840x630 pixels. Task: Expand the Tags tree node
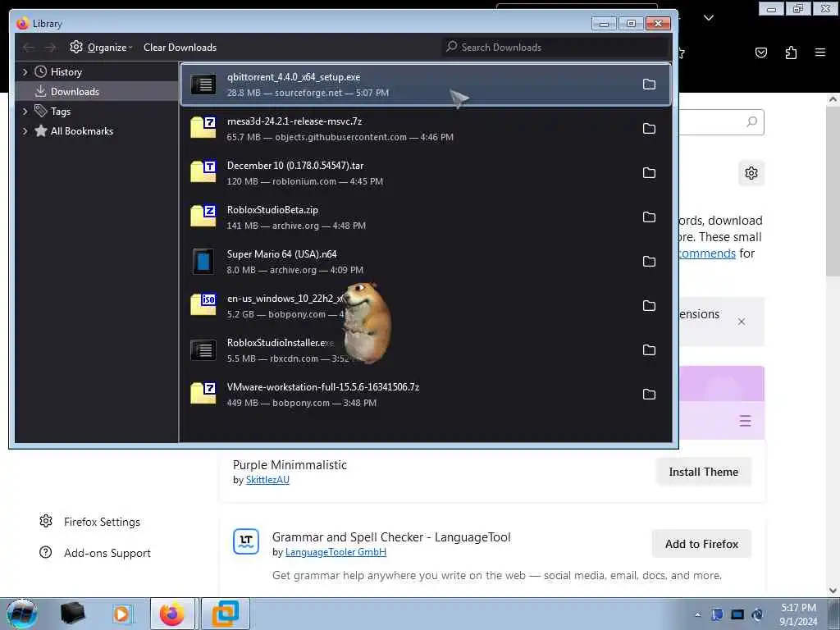[x=25, y=112]
